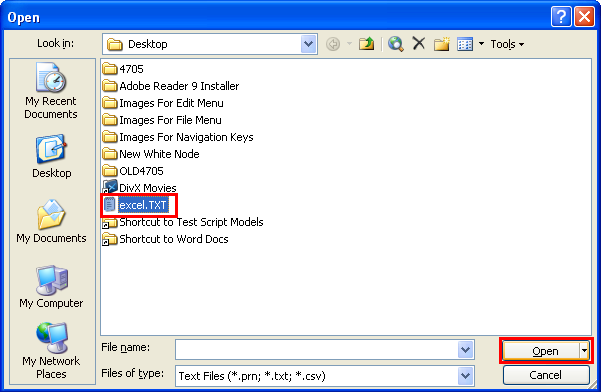Image resolution: width=601 pixels, height=392 pixels.
Task: Browse My Computer from the sidebar
Action: click(51, 287)
